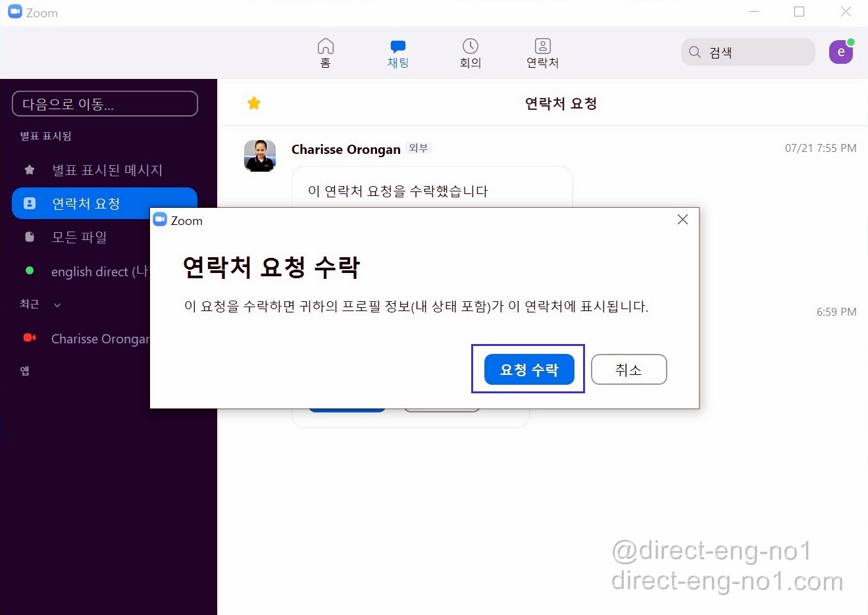Open the 홈 (Home) tab
The width and height of the screenshot is (868, 615).
(x=325, y=53)
